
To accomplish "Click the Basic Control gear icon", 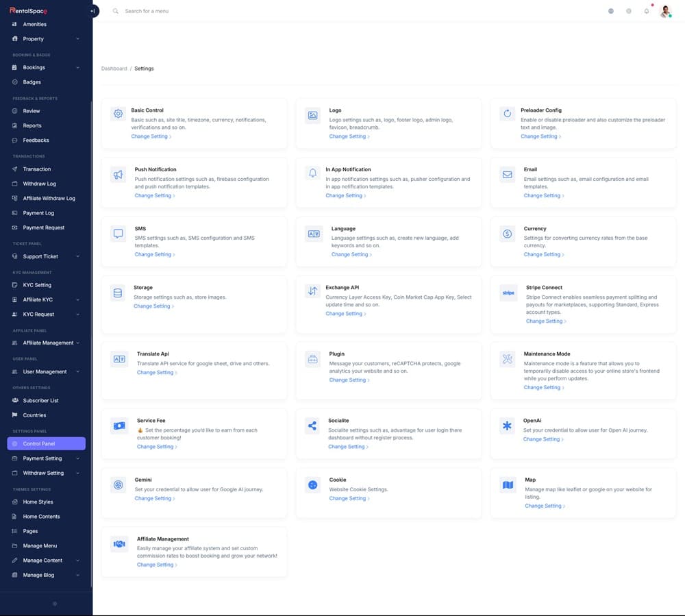I will pos(118,114).
